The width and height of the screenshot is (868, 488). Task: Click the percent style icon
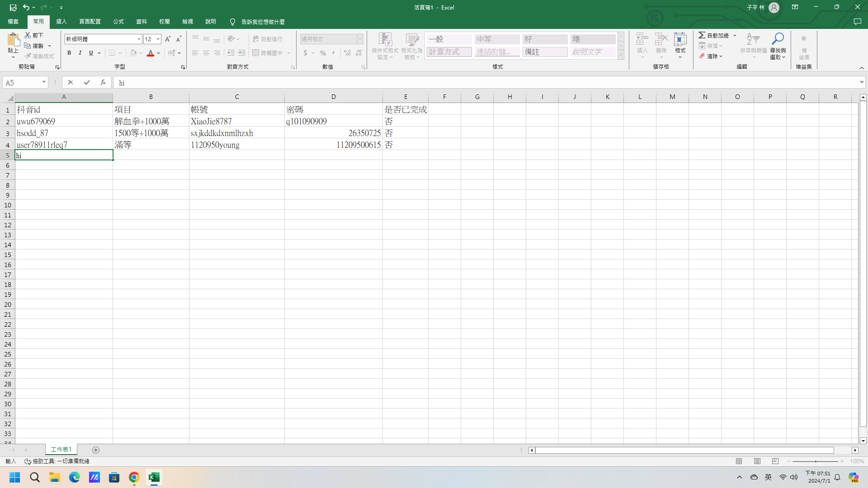coord(323,53)
